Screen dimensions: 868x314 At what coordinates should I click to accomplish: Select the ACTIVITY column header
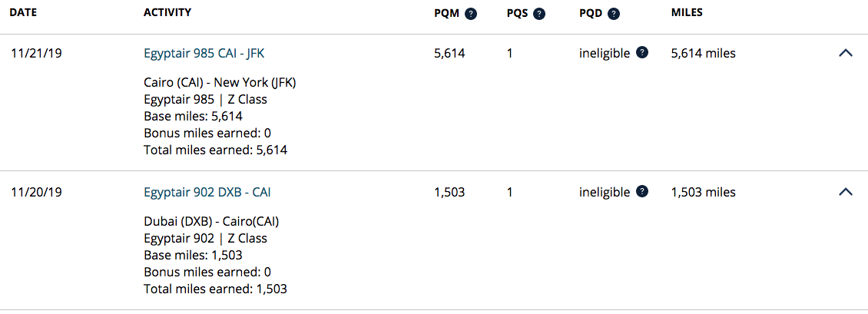[x=167, y=12]
